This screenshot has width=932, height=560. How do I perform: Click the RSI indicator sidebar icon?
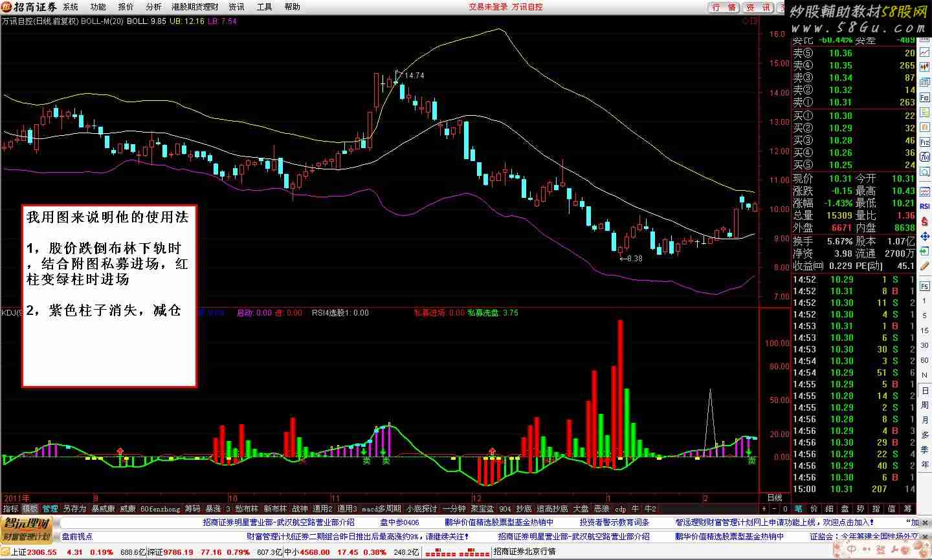tap(925, 206)
